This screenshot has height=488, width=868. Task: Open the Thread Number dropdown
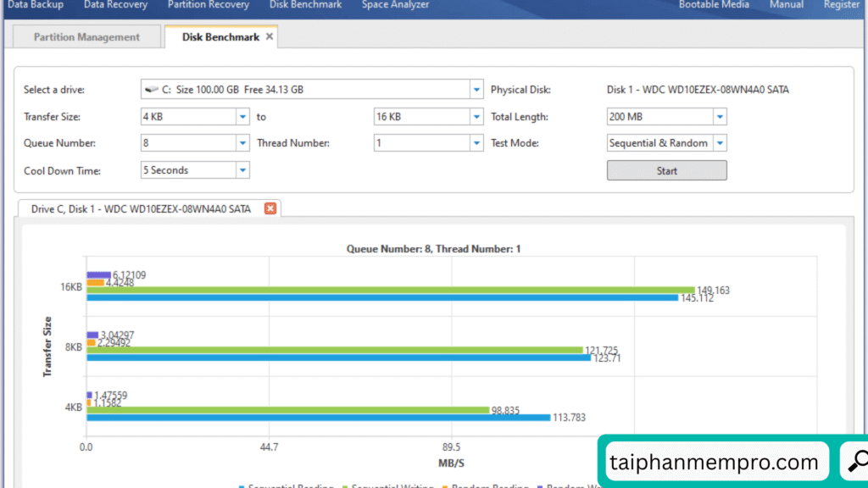tap(476, 143)
